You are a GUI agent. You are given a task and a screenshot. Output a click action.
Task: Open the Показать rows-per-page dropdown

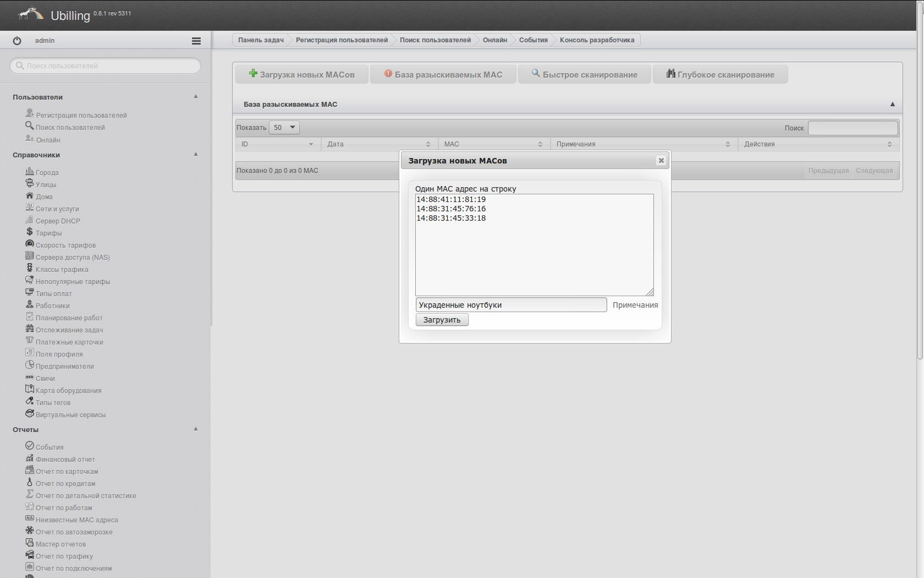tap(284, 128)
